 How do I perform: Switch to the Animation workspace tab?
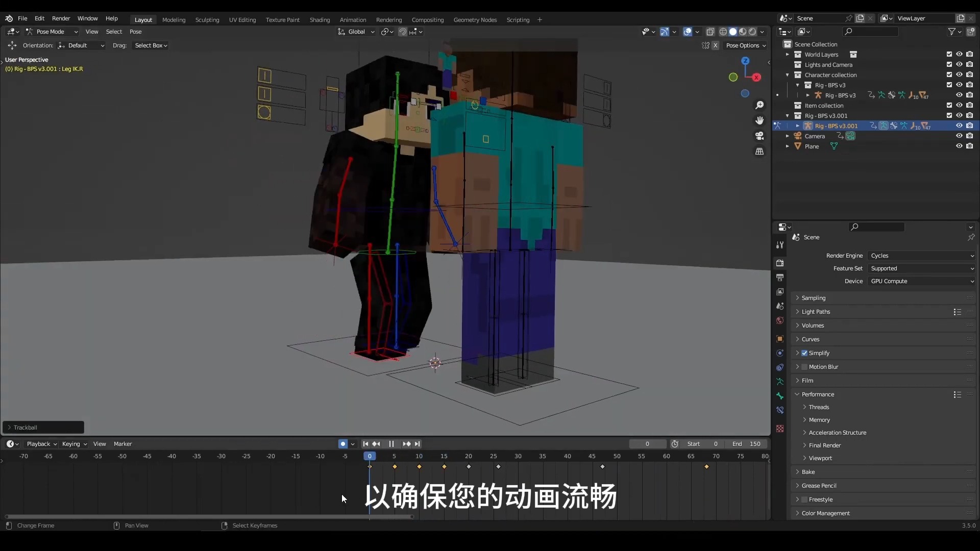coord(353,20)
